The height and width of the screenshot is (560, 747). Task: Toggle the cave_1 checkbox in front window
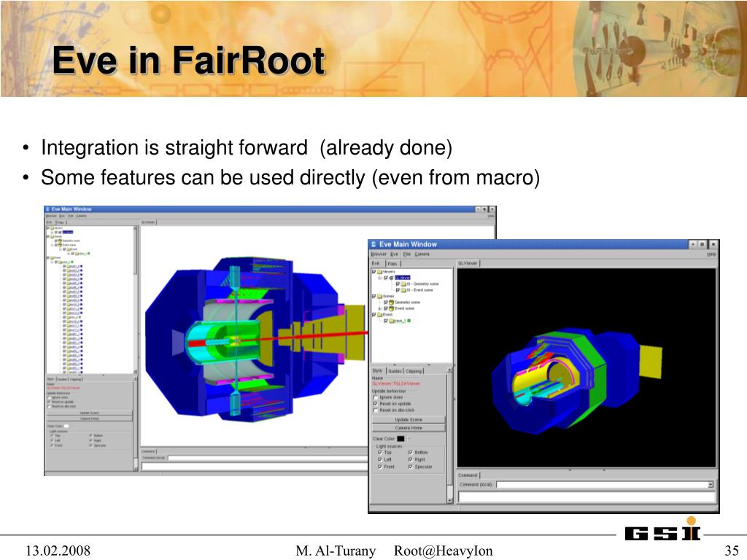point(386,321)
